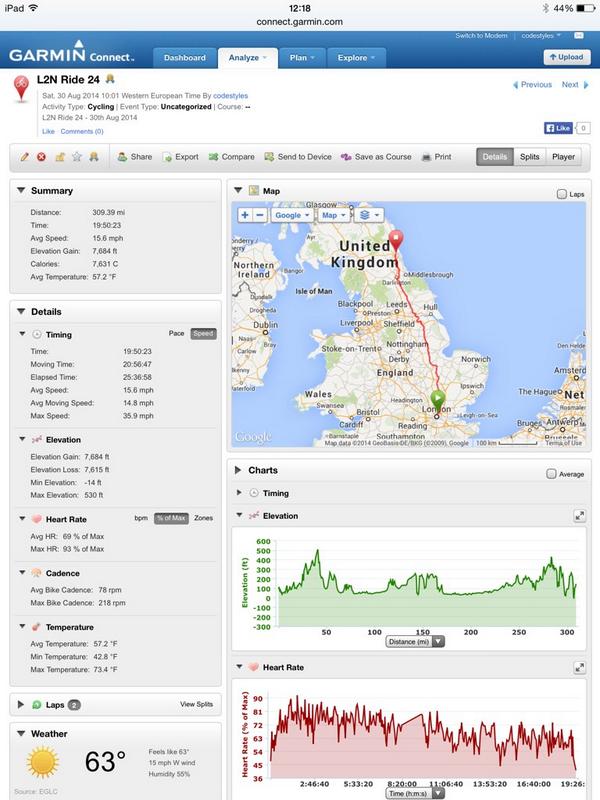Collapse the Details panel
Image resolution: width=600 pixels, height=800 pixels.
[21, 311]
